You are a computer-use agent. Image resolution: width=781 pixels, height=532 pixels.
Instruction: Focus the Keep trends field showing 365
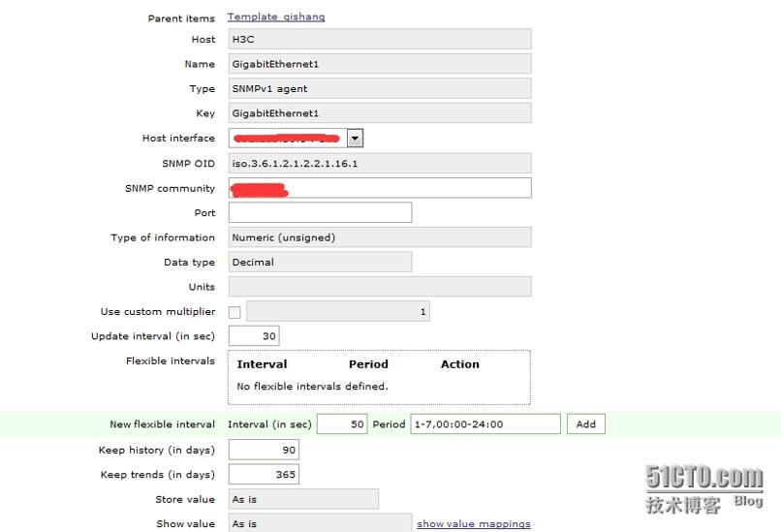point(264,474)
